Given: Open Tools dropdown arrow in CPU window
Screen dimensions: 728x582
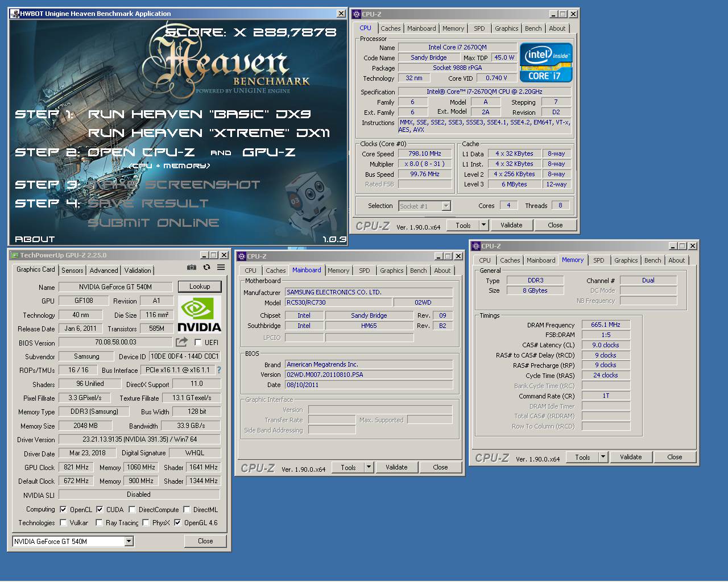Looking at the screenshot, I should pos(483,225).
